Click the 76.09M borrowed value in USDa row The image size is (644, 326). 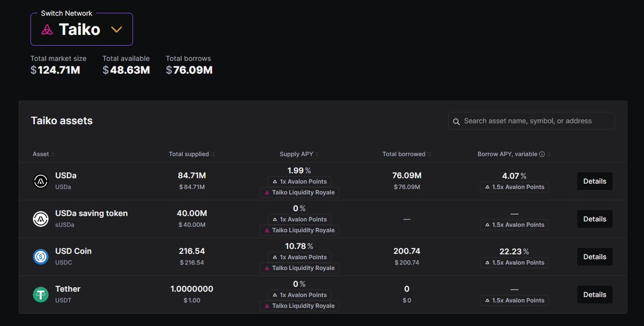[x=406, y=176]
